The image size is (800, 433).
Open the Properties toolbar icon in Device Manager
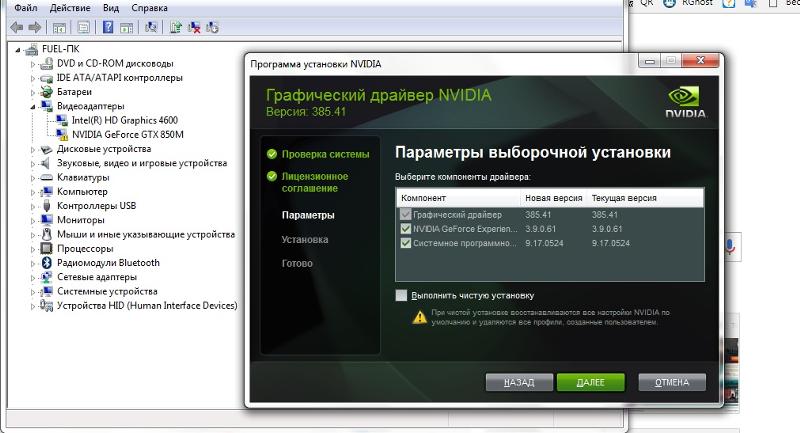point(84,28)
